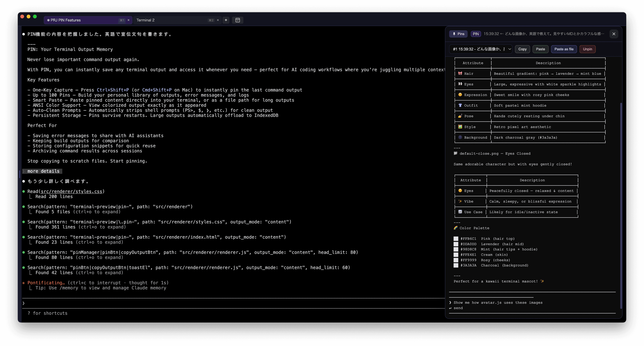Unpin the currently selected pin
The width and height of the screenshot is (644, 346).
(x=587, y=49)
